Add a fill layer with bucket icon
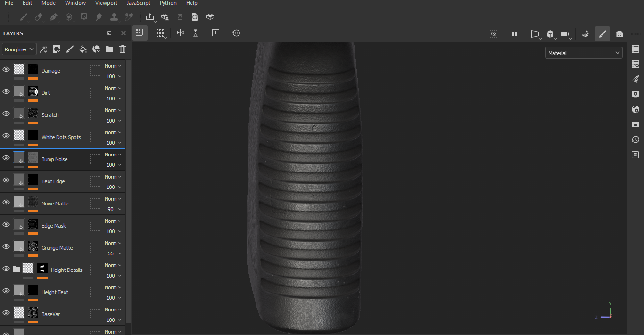This screenshot has width=644, height=335. click(83, 49)
